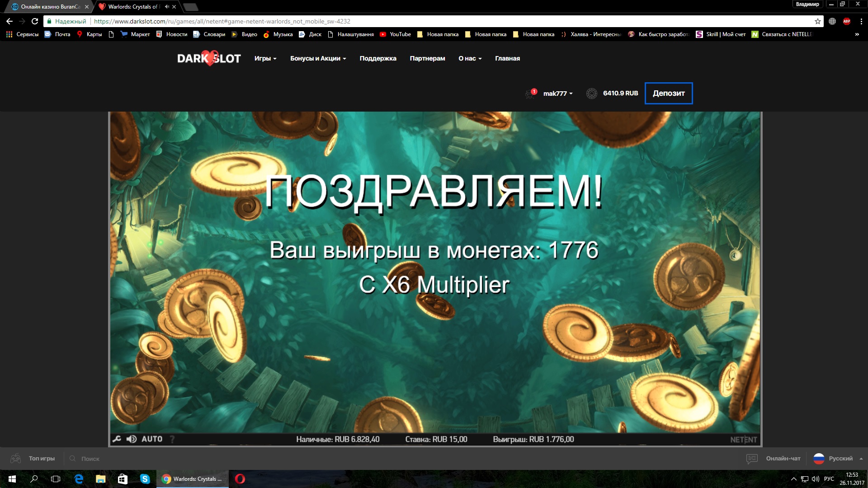Click the secure lock Надежный indicator
The height and width of the screenshot is (488, 868).
point(66,21)
